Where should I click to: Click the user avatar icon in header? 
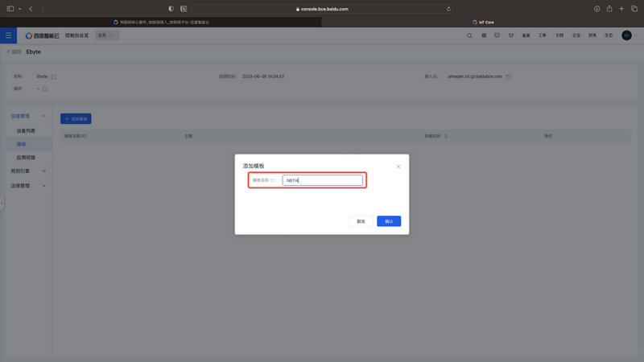coord(626,35)
